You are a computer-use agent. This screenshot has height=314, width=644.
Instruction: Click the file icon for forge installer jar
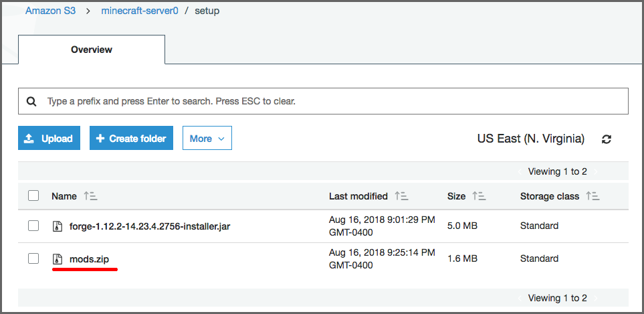58,226
